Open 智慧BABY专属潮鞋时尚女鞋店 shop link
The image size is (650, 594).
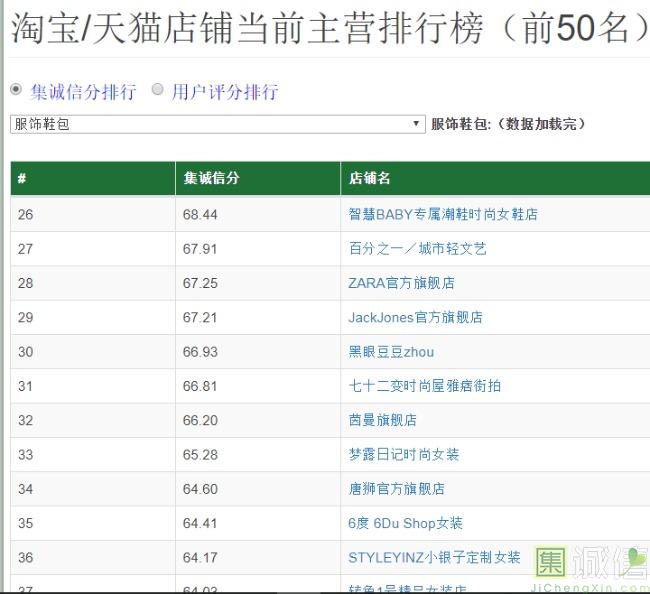443,214
